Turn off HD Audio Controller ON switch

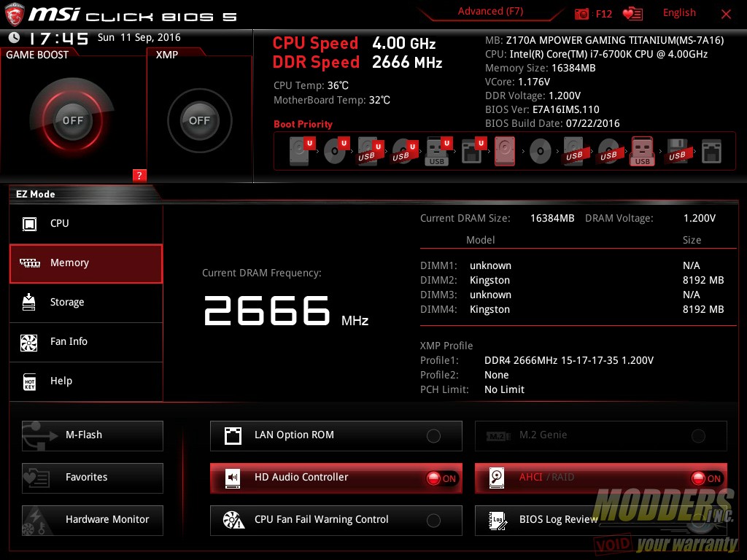click(441, 478)
